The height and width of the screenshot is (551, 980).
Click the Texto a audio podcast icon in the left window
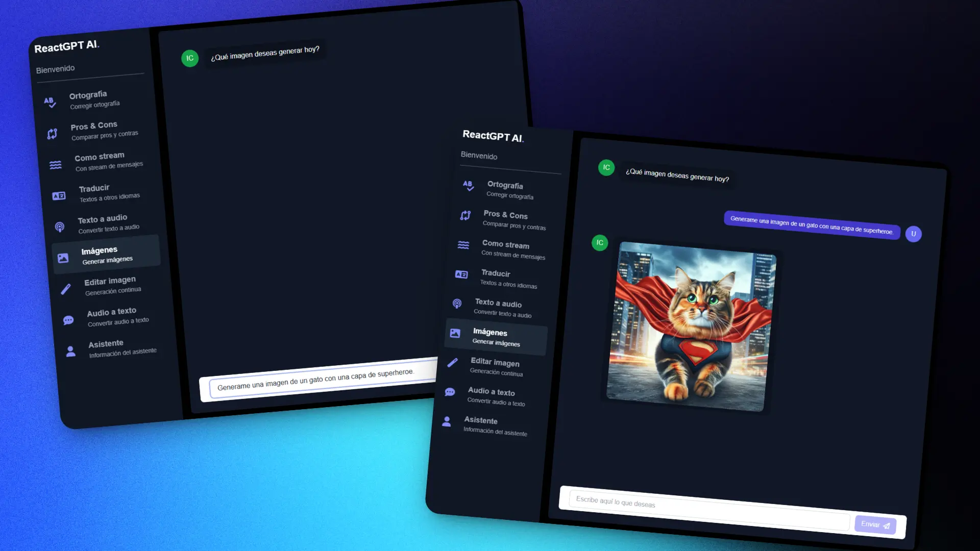(x=60, y=227)
